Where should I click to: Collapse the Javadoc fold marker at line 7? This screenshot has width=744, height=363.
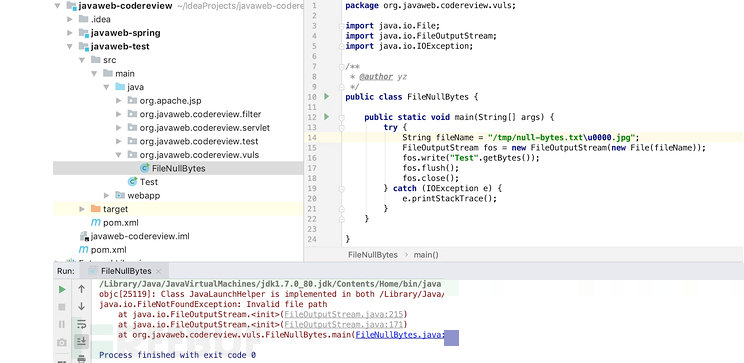pos(341,66)
